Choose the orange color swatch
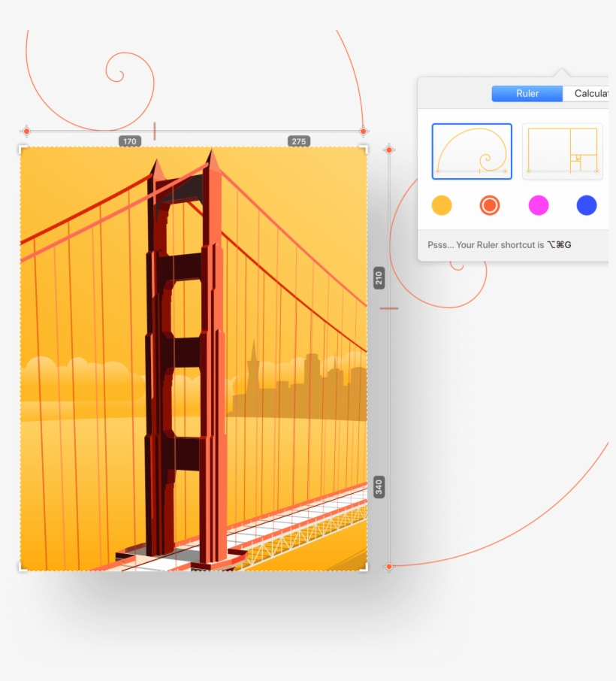 coord(442,205)
